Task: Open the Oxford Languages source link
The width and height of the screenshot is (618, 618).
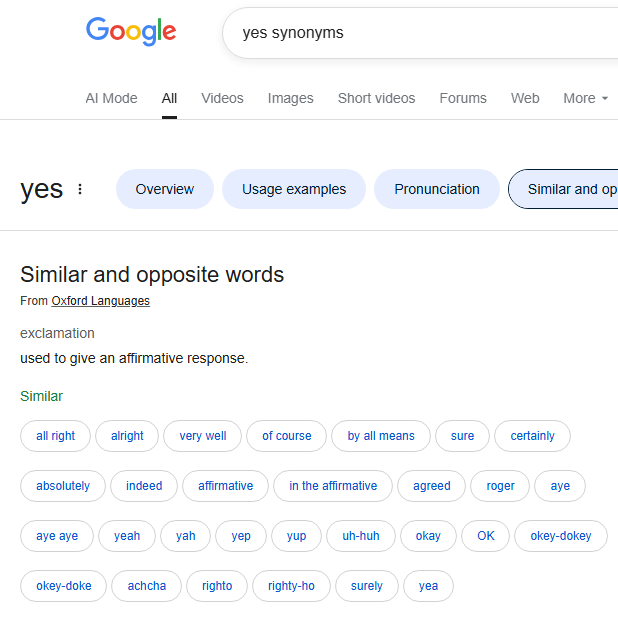Action: click(x=101, y=301)
